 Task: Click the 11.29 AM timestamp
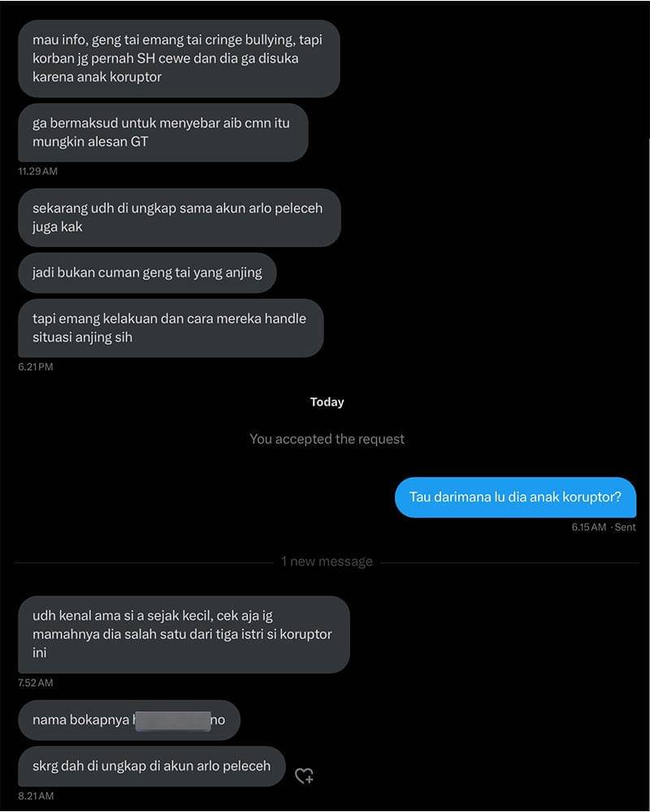pyautogui.click(x=38, y=172)
